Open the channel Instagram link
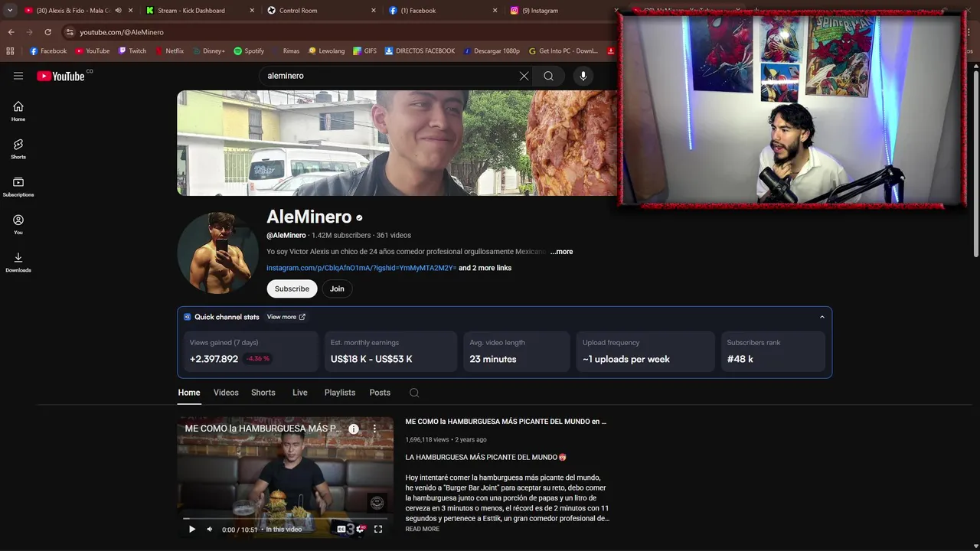This screenshot has height=551, width=980. (361, 268)
